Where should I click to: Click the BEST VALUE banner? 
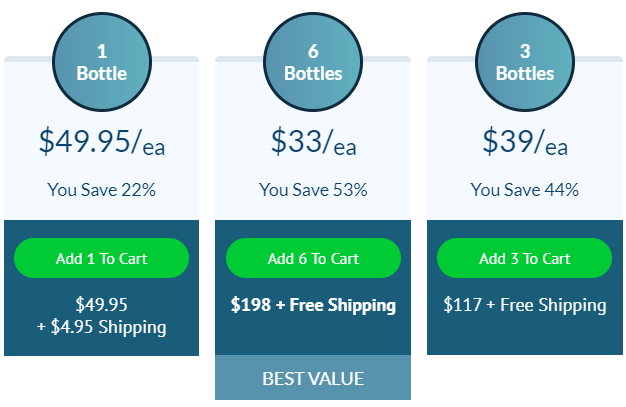pos(313,378)
